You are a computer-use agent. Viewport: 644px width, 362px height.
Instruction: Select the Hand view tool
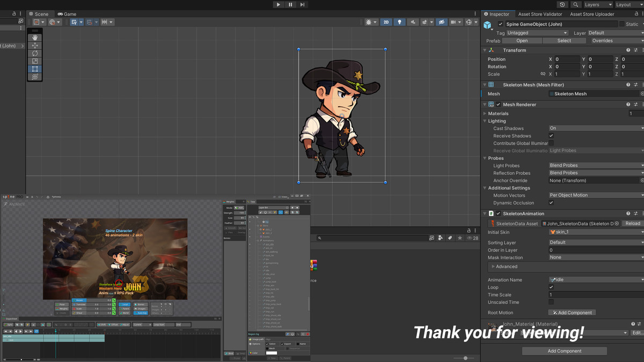(35, 38)
